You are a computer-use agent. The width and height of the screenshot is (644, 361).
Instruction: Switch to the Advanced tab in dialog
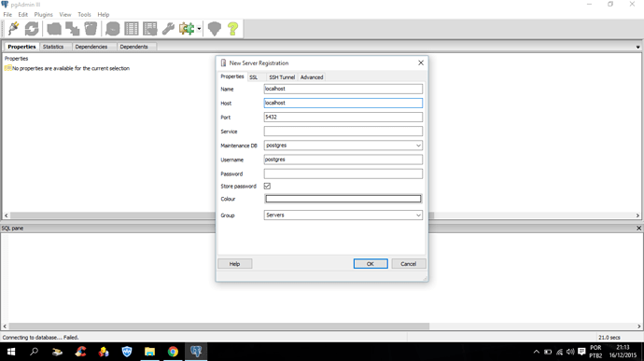312,77
